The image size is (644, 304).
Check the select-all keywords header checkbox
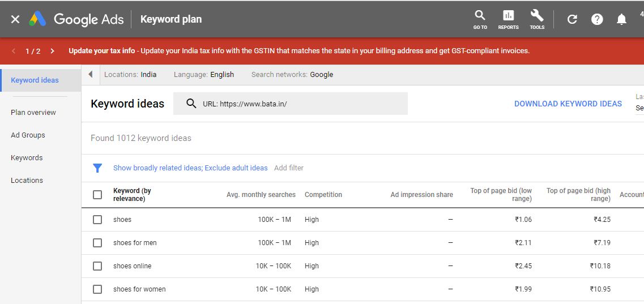tap(97, 195)
